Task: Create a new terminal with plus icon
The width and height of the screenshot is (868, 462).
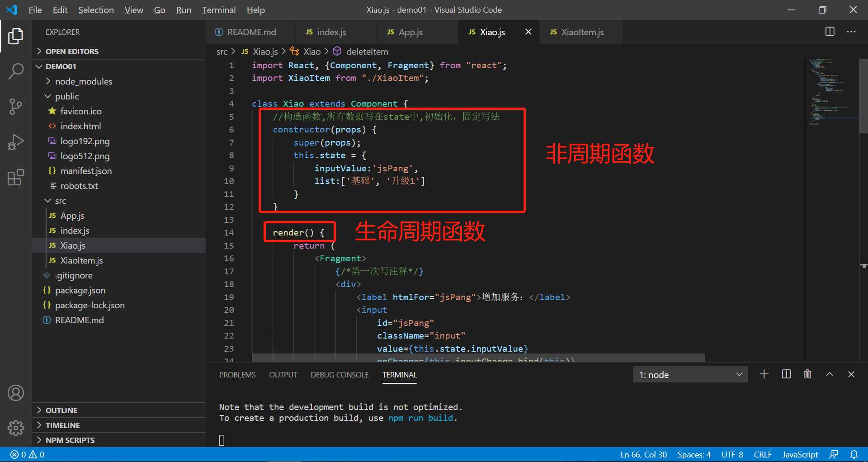Action: tap(764, 374)
